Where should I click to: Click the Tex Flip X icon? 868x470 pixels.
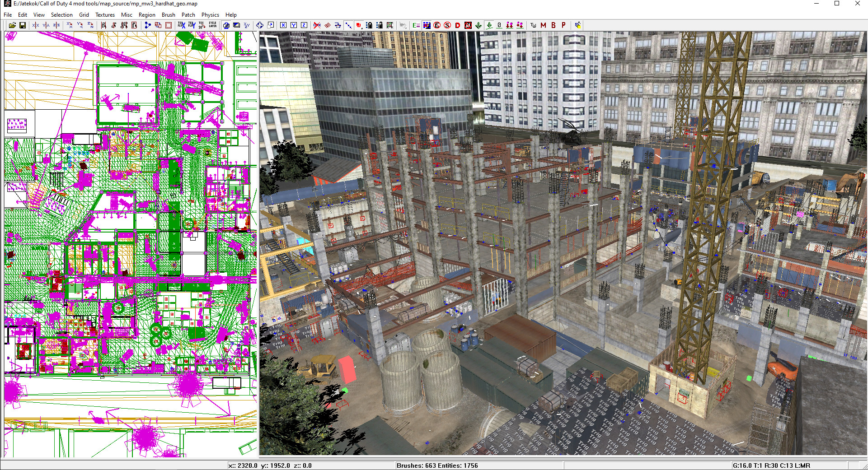tap(181, 25)
